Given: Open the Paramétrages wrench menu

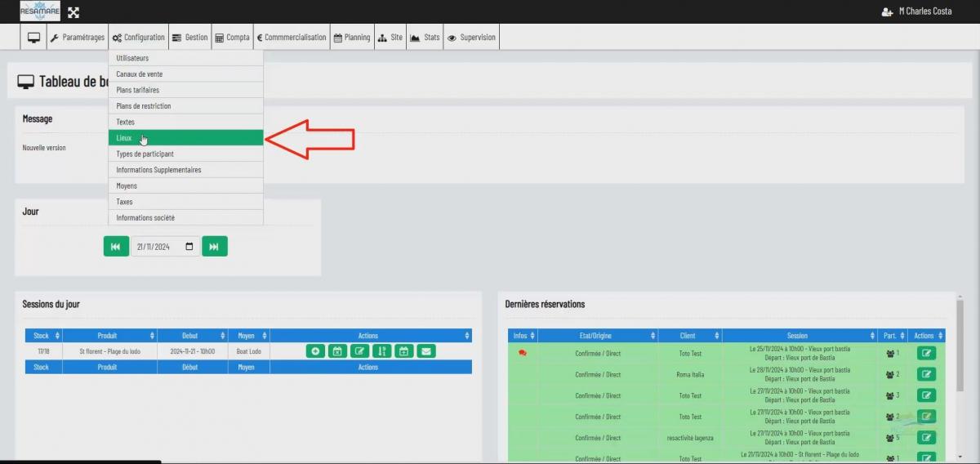Looking at the screenshot, I should [78, 38].
